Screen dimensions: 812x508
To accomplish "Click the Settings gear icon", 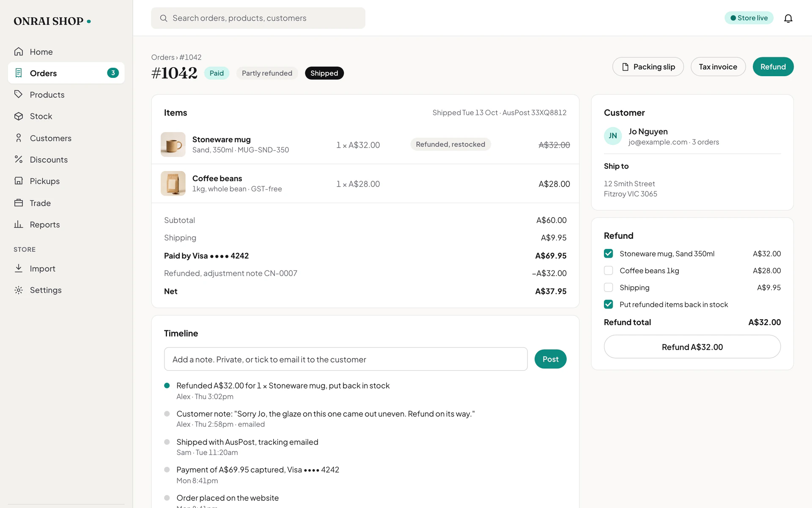I will point(19,290).
